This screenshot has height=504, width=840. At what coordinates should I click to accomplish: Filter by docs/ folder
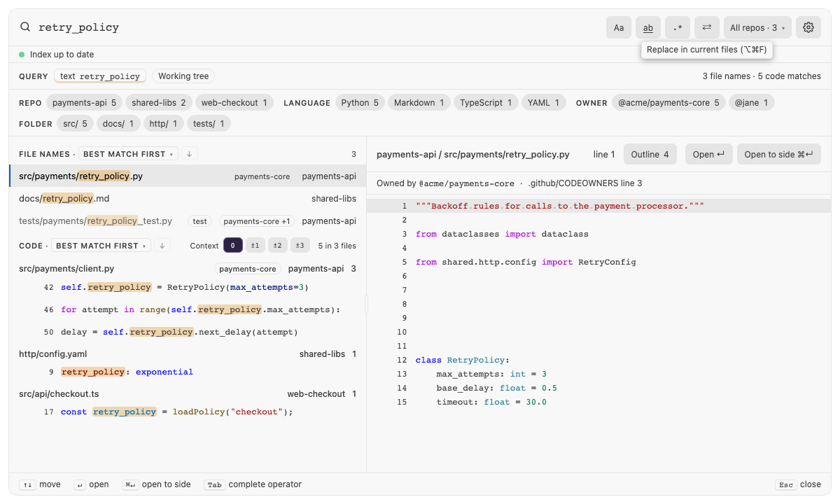click(118, 124)
